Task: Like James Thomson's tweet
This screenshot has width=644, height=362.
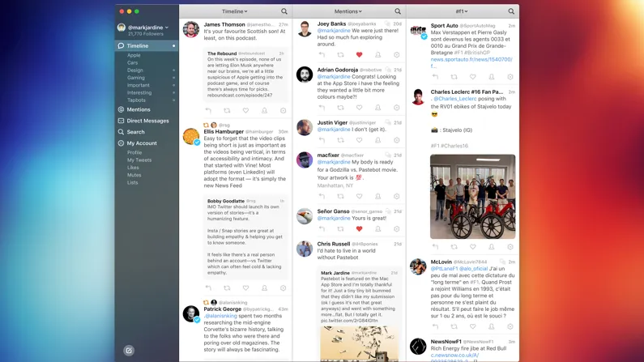Action: coord(245,110)
